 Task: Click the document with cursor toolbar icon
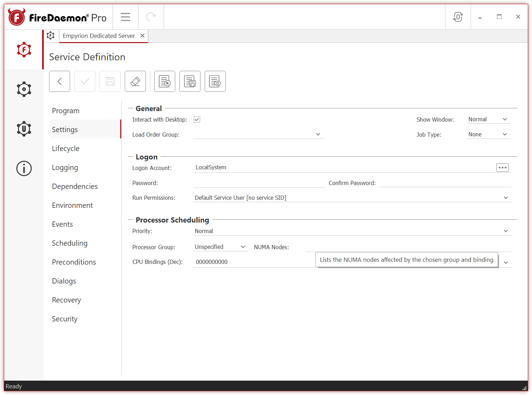(x=165, y=81)
